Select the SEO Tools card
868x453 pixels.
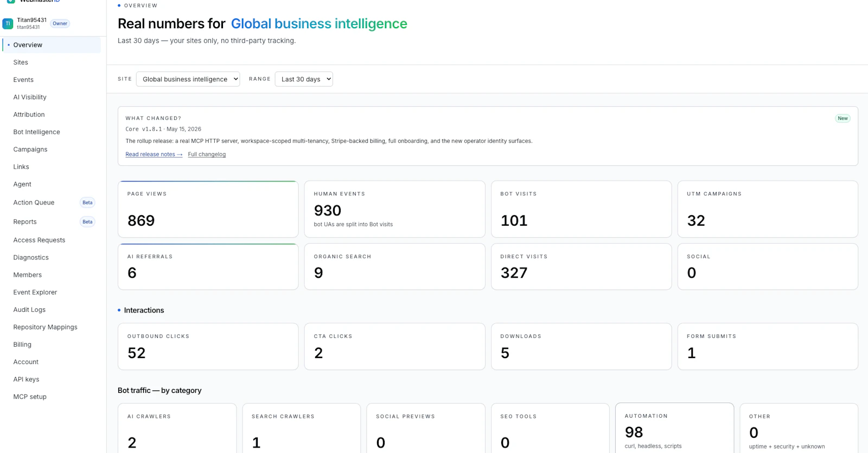coord(550,428)
